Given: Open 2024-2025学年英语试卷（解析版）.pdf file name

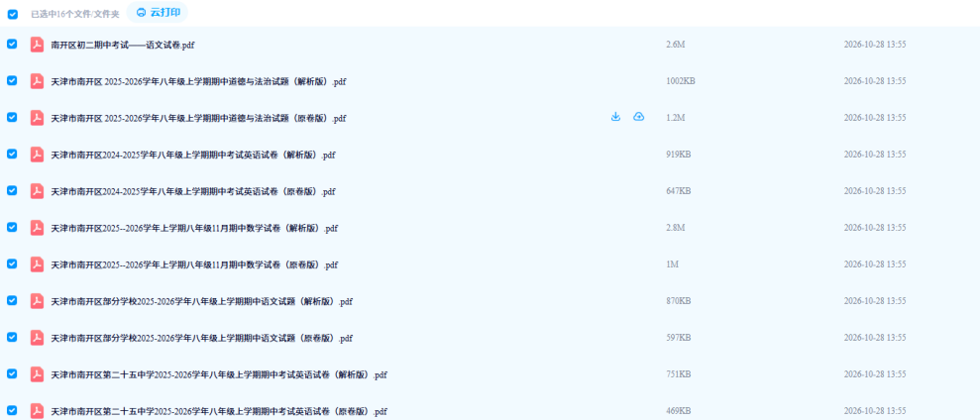Looking at the screenshot, I should point(193,155).
